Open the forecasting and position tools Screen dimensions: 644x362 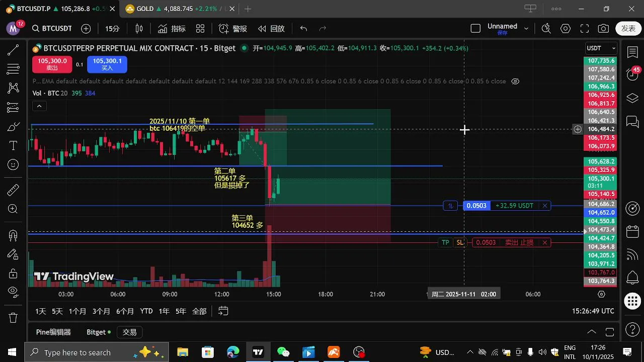click(x=13, y=107)
